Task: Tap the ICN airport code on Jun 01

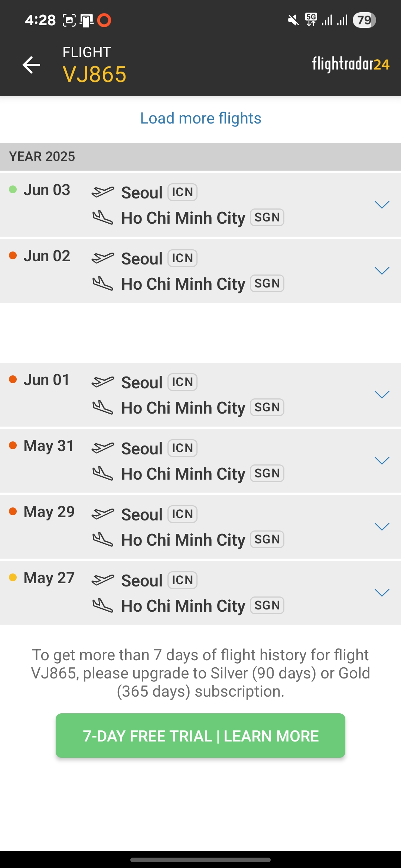Action: [182, 382]
